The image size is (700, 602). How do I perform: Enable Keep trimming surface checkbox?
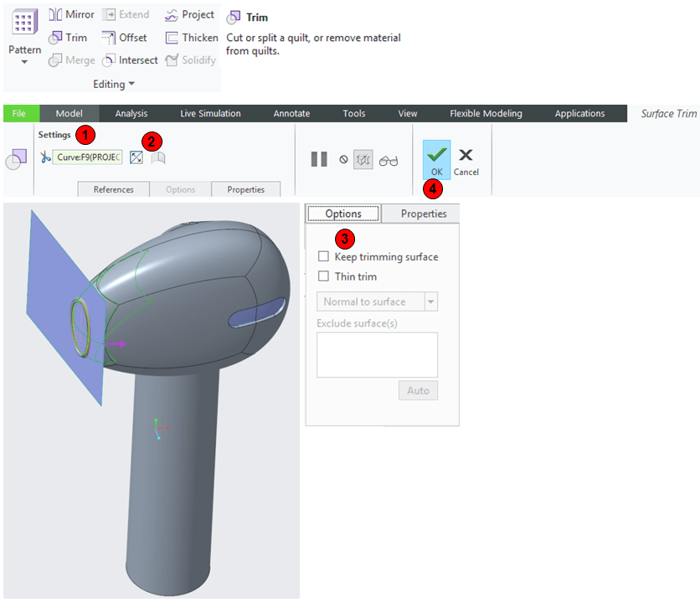point(324,257)
